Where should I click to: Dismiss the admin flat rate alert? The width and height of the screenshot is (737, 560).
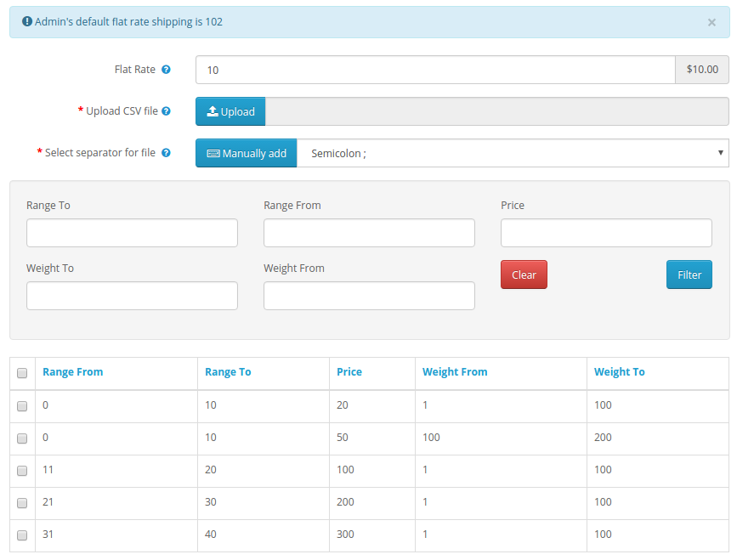pyautogui.click(x=711, y=23)
